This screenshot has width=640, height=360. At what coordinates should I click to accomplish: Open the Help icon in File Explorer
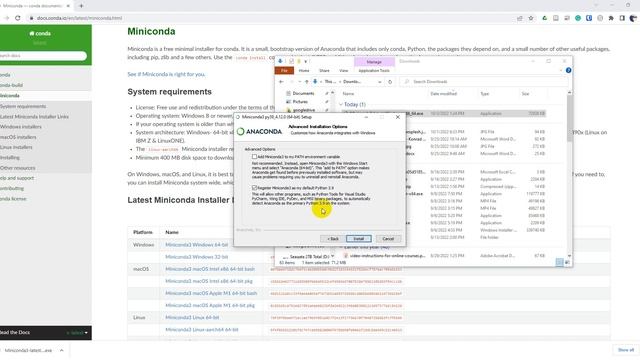pyautogui.click(x=568, y=71)
